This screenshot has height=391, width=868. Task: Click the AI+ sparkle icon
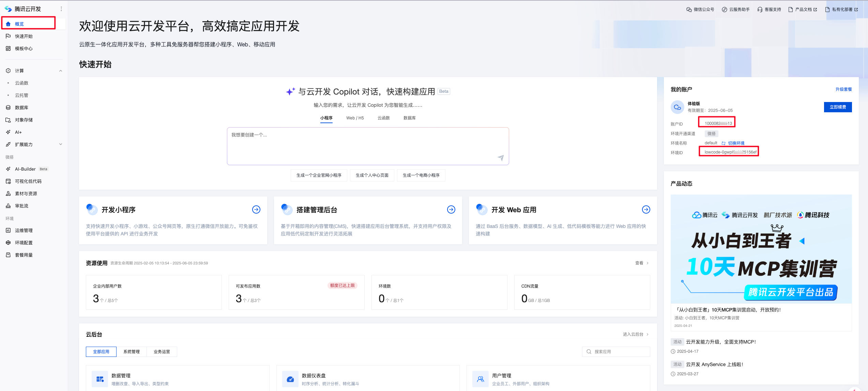(8, 132)
